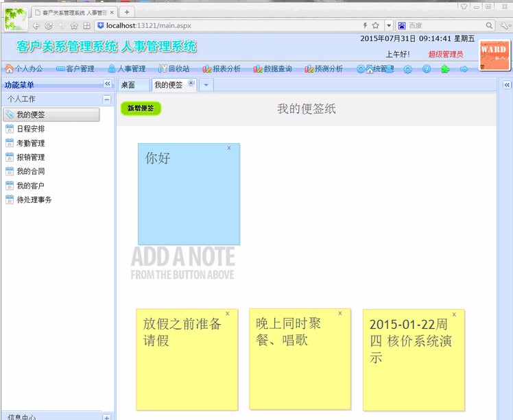Expand the right side panel
Screen dimensions: 513x420
(x=507, y=85)
